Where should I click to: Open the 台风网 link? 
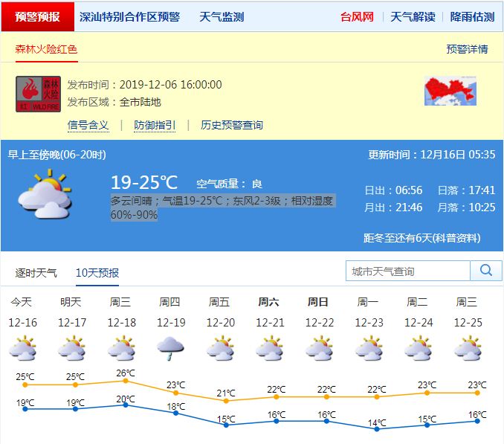pyautogui.click(x=357, y=16)
